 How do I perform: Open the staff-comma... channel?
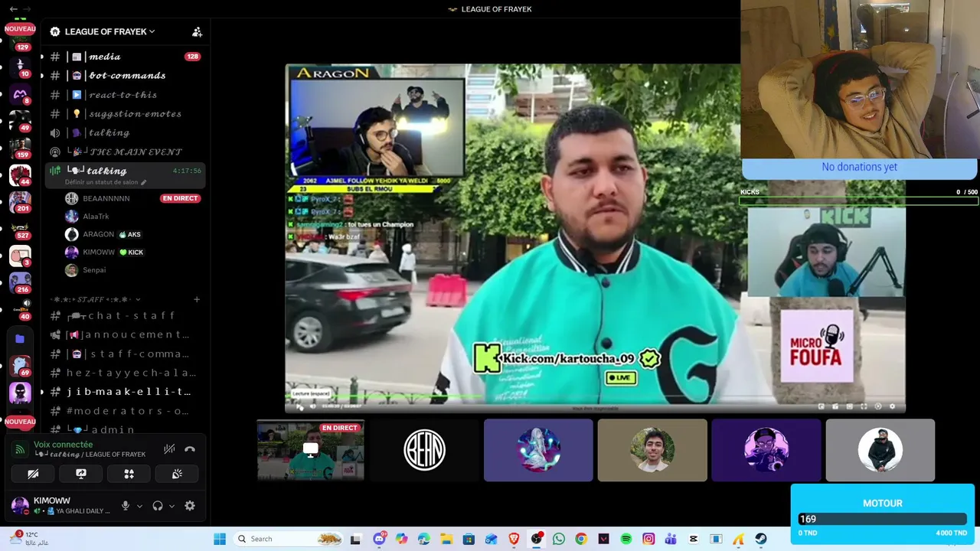pyautogui.click(x=124, y=354)
